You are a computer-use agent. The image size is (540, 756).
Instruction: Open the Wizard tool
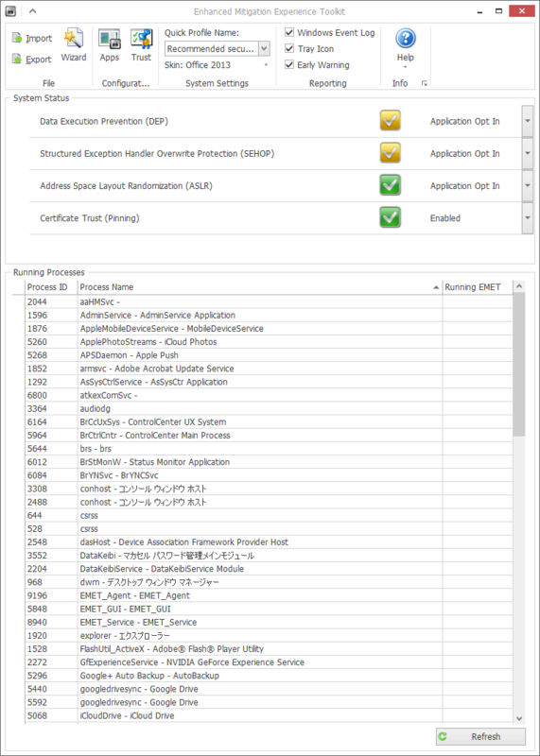(x=74, y=45)
